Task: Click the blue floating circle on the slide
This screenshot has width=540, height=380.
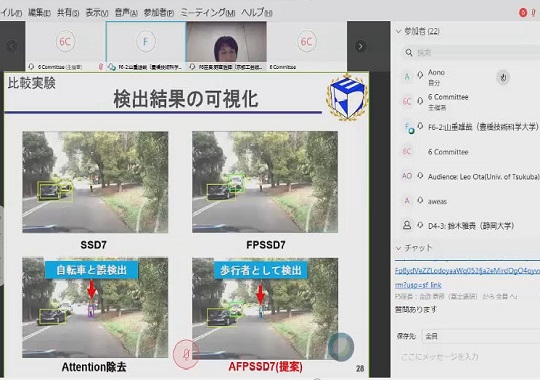Action: pos(341,347)
